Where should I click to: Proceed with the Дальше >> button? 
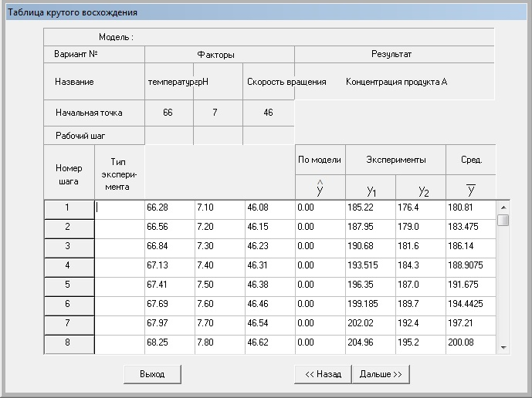(381, 374)
